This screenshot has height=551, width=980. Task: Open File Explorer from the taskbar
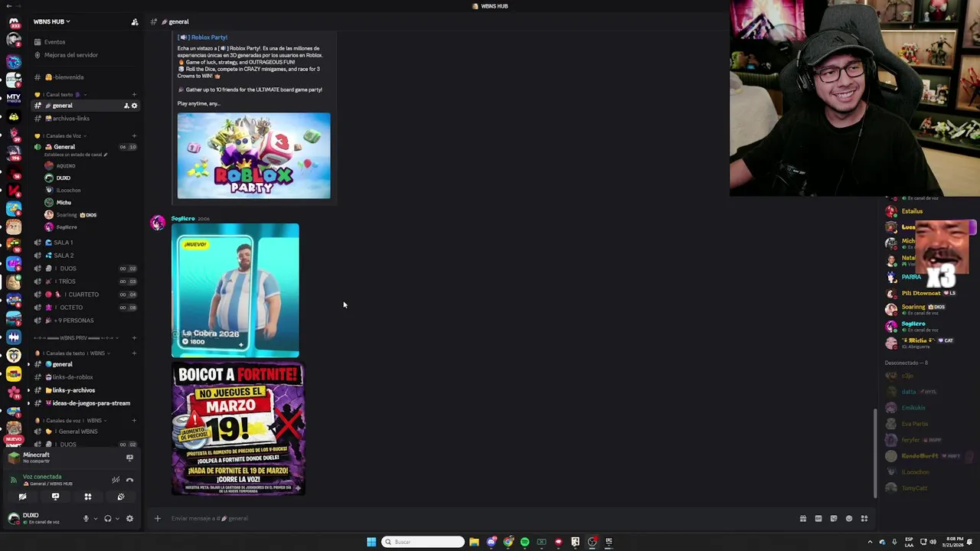(x=474, y=542)
